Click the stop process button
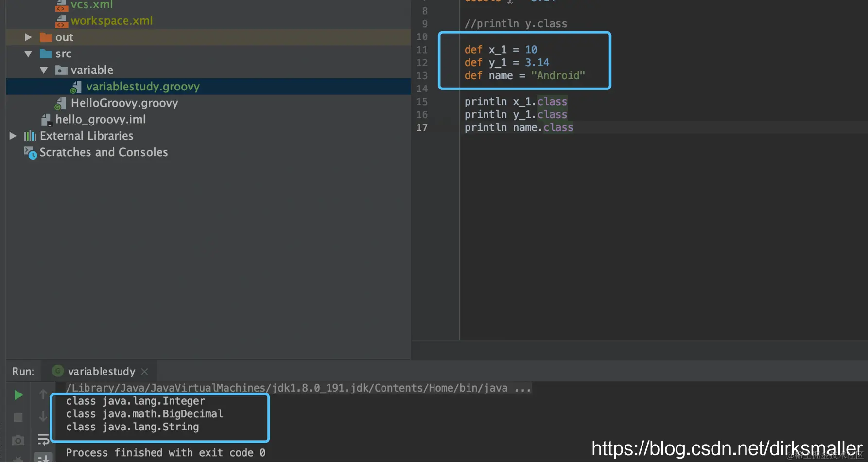The image size is (868, 464). (x=18, y=417)
